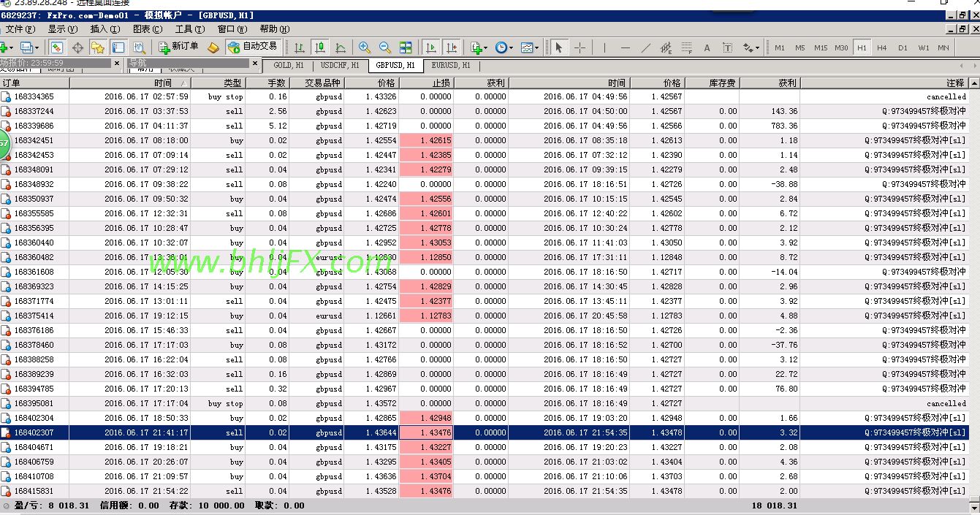Open the 插入 (Insert) menu
Screen dimensions: 980x515
(x=105, y=29)
